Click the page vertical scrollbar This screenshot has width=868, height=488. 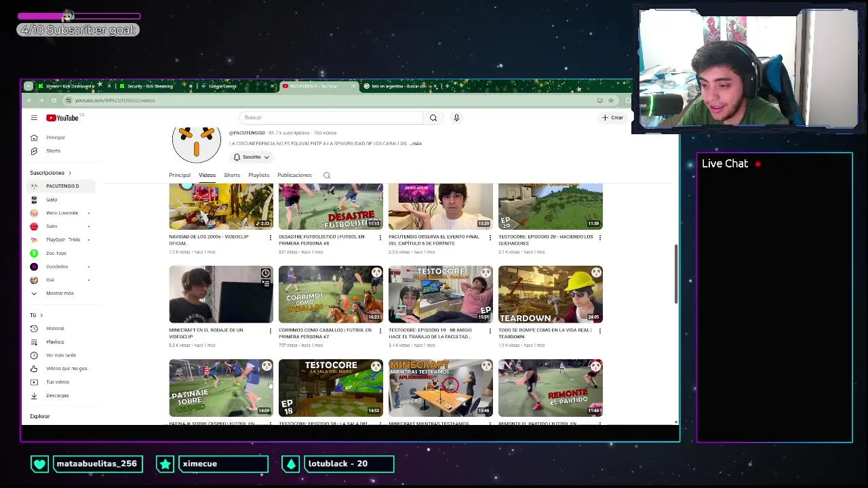(675, 274)
